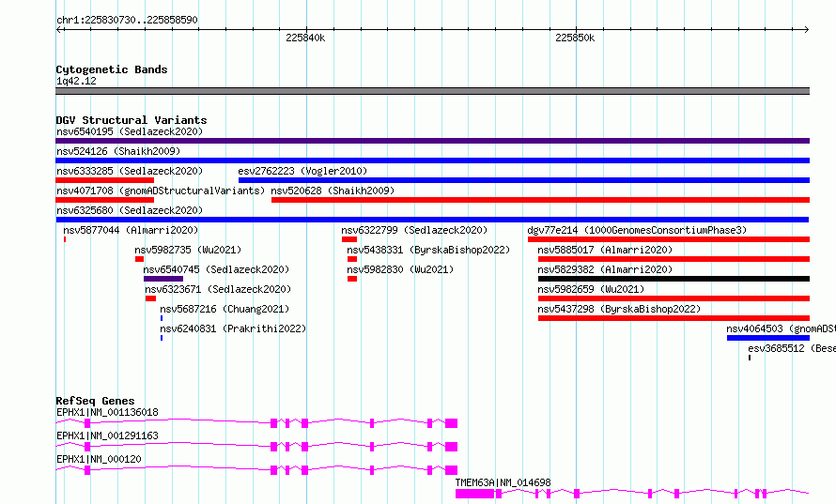Select the red nsv6322799 variant bar
The width and height of the screenshot is (836, 504).
pos(349,239)
